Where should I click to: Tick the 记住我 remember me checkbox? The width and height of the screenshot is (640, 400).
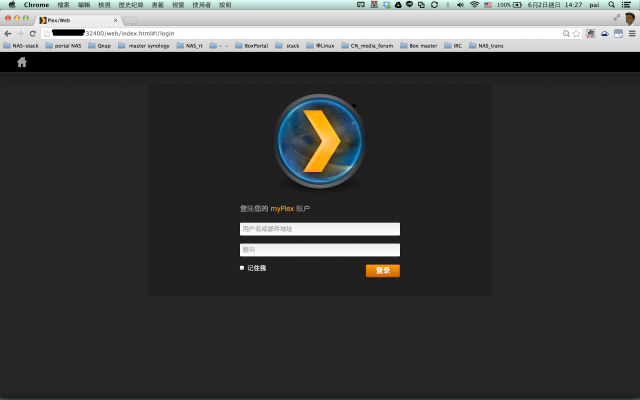click(x=242, y=268)
